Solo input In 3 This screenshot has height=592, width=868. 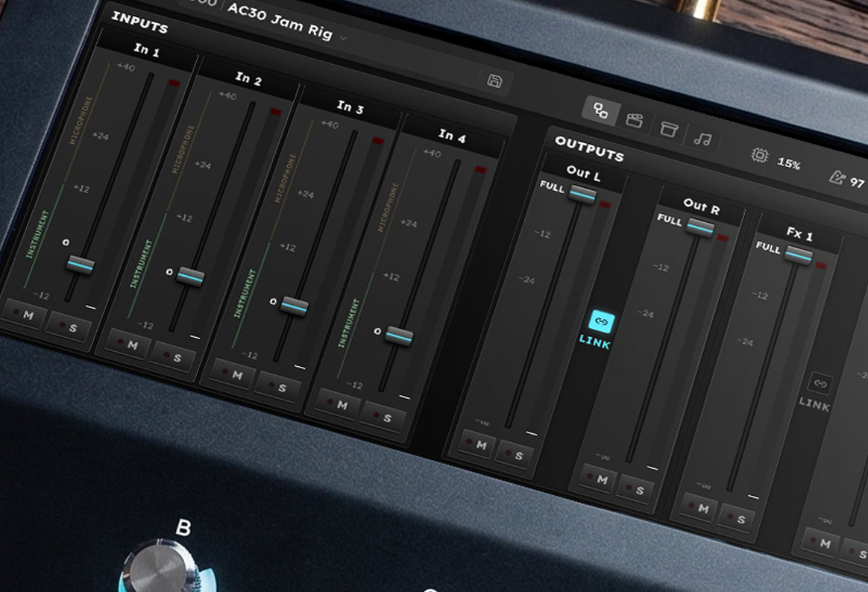pyautogui.click(x=278, y=387)
